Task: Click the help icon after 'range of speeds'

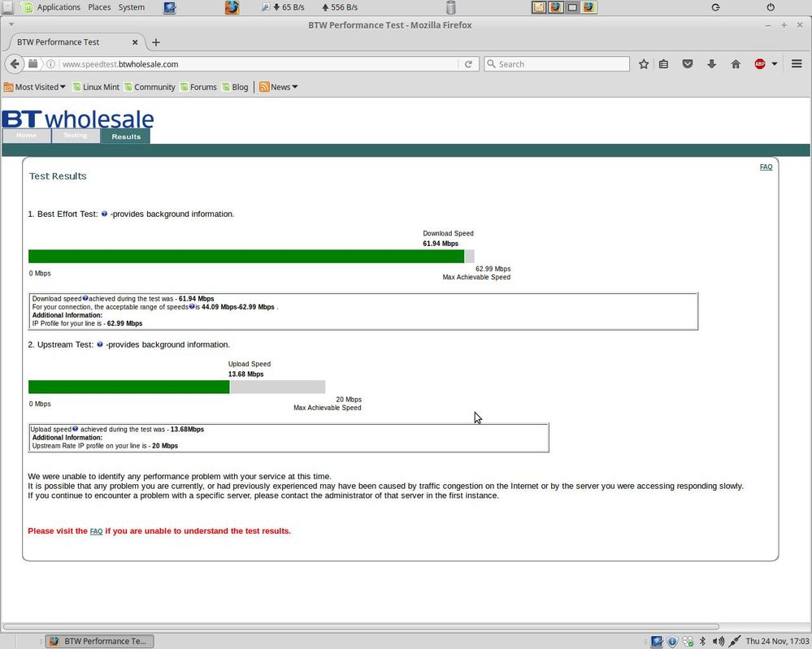Action: [192, 306]
